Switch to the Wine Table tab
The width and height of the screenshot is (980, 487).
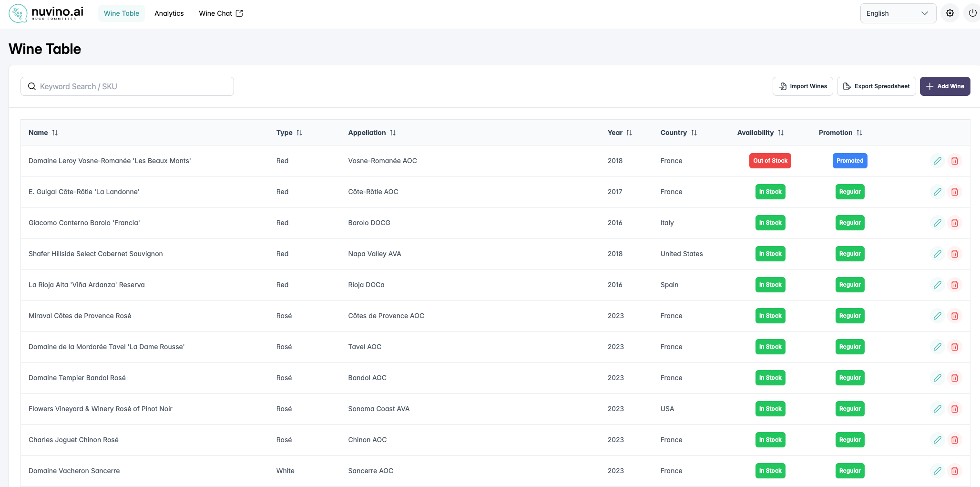(122, 13)
